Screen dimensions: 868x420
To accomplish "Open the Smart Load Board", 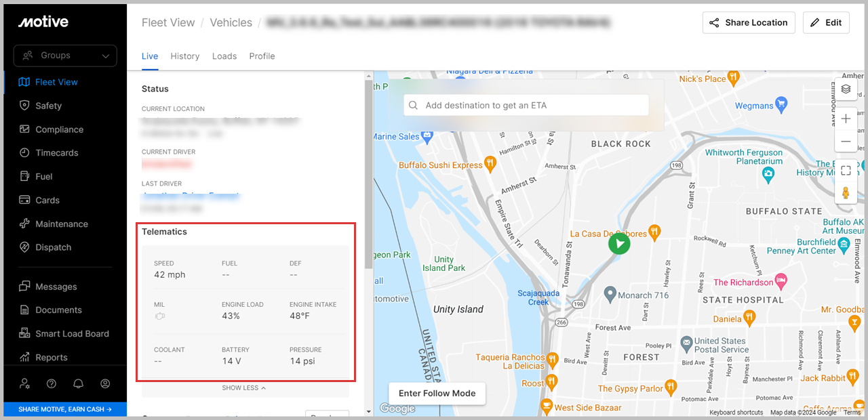I will [x=70, y=333].
